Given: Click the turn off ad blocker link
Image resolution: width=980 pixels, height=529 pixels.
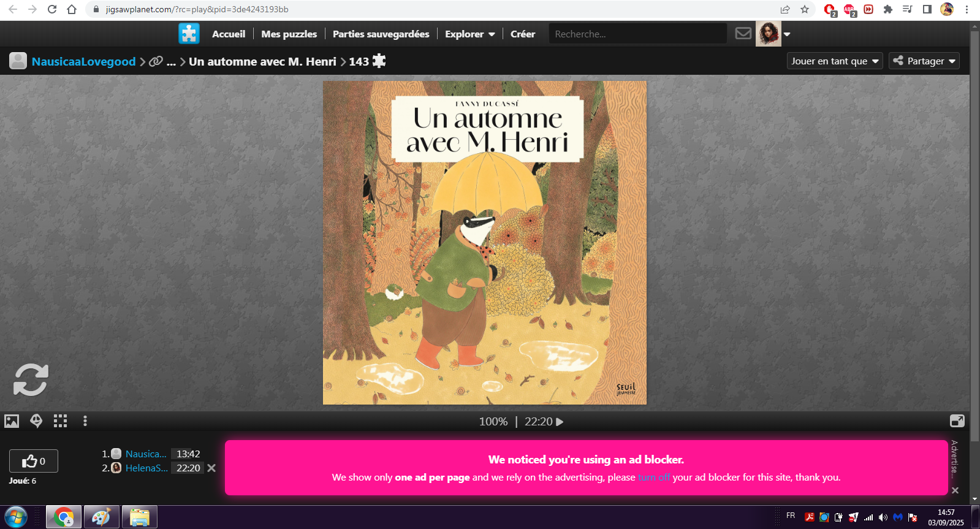Looking at the screenshot, I should [x=653, y=478].
